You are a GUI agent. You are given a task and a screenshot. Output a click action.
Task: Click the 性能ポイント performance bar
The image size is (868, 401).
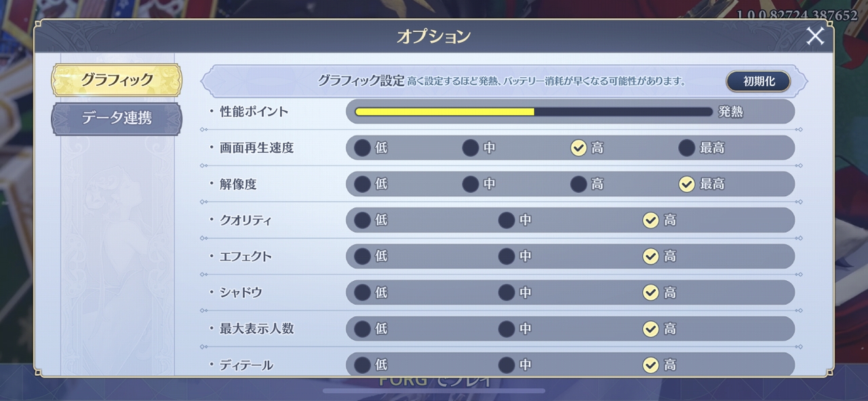point(533,112)
